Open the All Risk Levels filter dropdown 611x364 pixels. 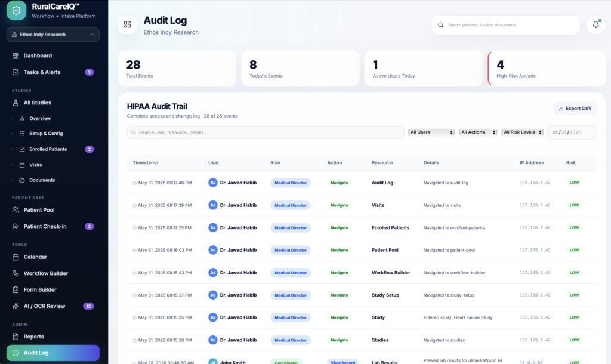pyautogui.click(x=523, y=132)
